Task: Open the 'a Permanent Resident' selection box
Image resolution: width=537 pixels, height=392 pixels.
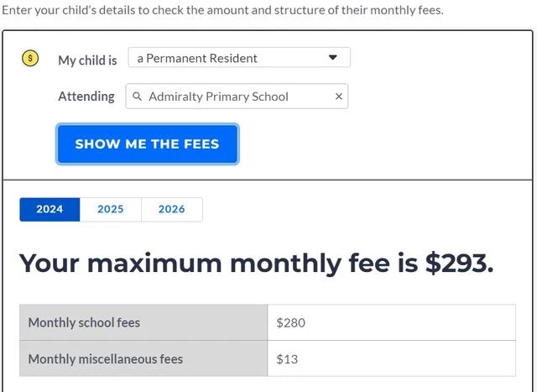Action: [239, 58]
